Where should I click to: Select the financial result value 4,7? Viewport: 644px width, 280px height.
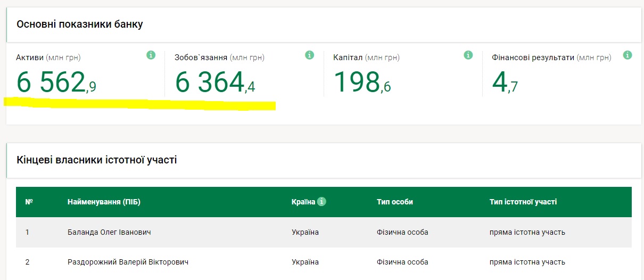point(505,83)
